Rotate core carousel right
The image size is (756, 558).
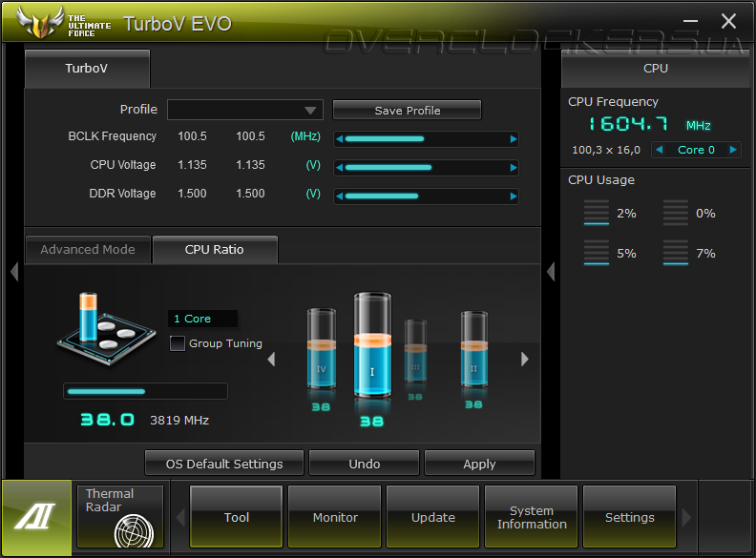click(525, 359)
